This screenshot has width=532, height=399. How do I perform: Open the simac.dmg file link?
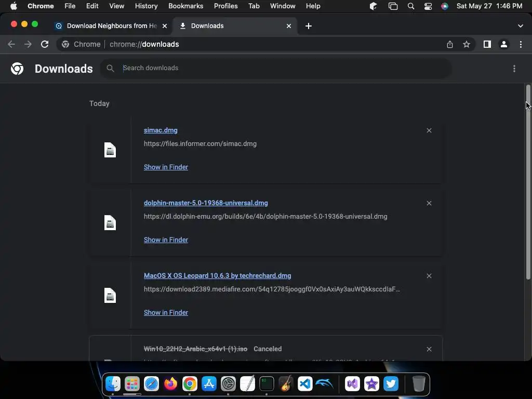pos(161,130)
